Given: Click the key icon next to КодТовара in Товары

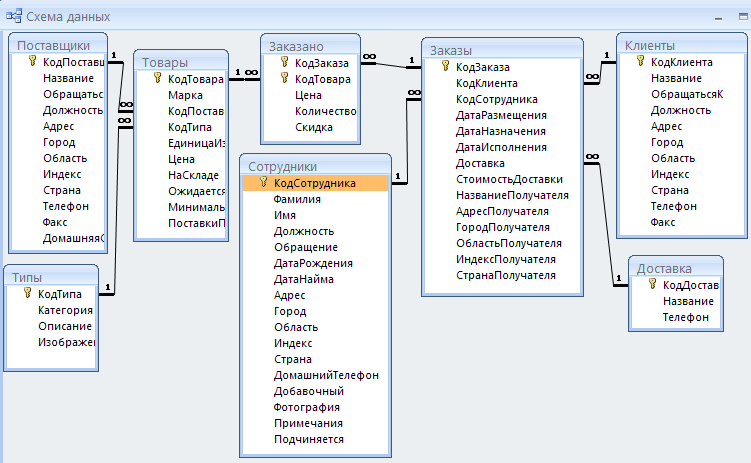Looking at the screenshot, I should tap(157, 78).
